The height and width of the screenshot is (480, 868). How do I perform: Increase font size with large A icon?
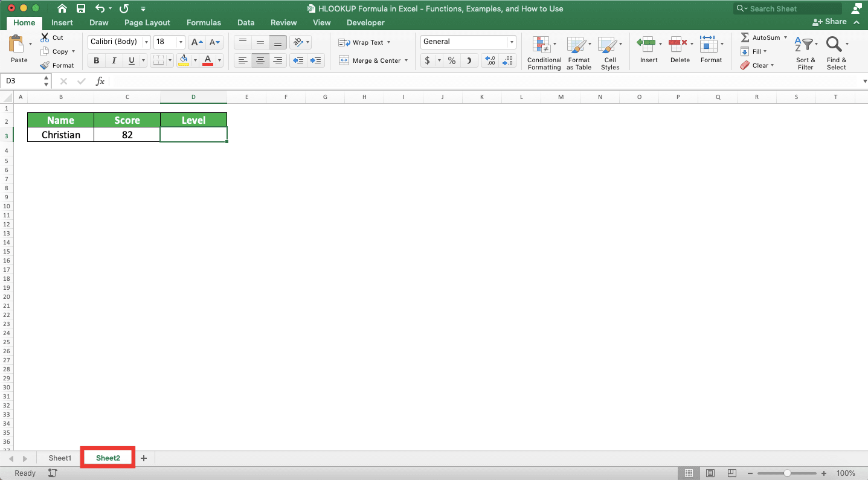(196, 42)
